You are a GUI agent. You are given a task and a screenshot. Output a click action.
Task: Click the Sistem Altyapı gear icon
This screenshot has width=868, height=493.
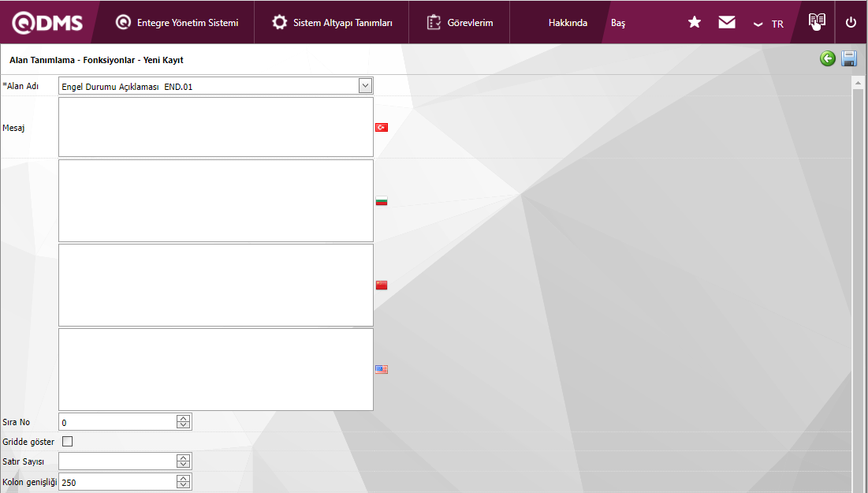[280, 22]
